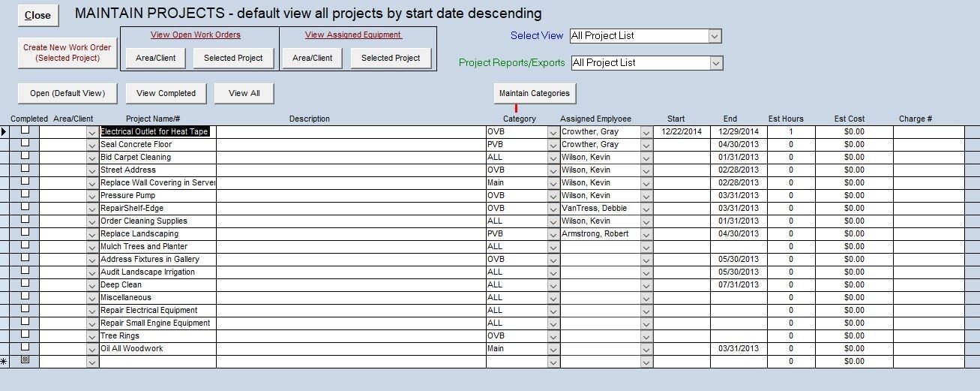Viewport: 980px width, 391px height.
Task: Expand Assigned Employee dropdown for RepairShelf-Edge row
Action: (x=646, y=209)
